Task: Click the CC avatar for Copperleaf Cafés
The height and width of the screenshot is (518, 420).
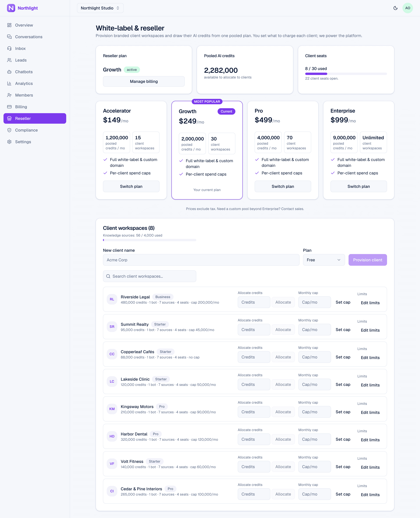Action: (x=112, y=354)
